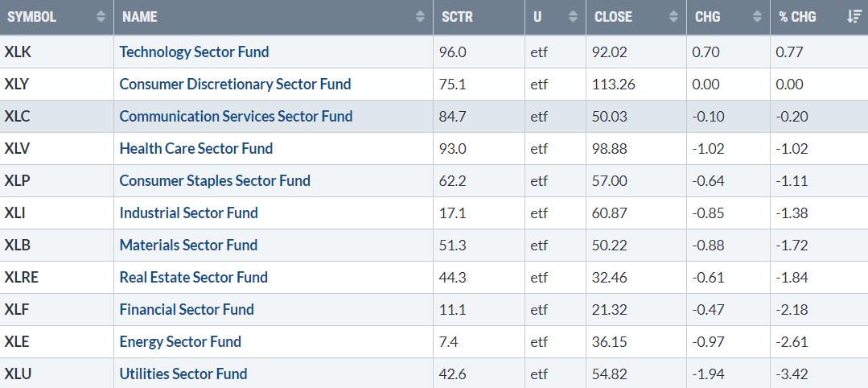Click the sort arrows in NAME column header
Viewport: 868px width, 388px height.
420,17
